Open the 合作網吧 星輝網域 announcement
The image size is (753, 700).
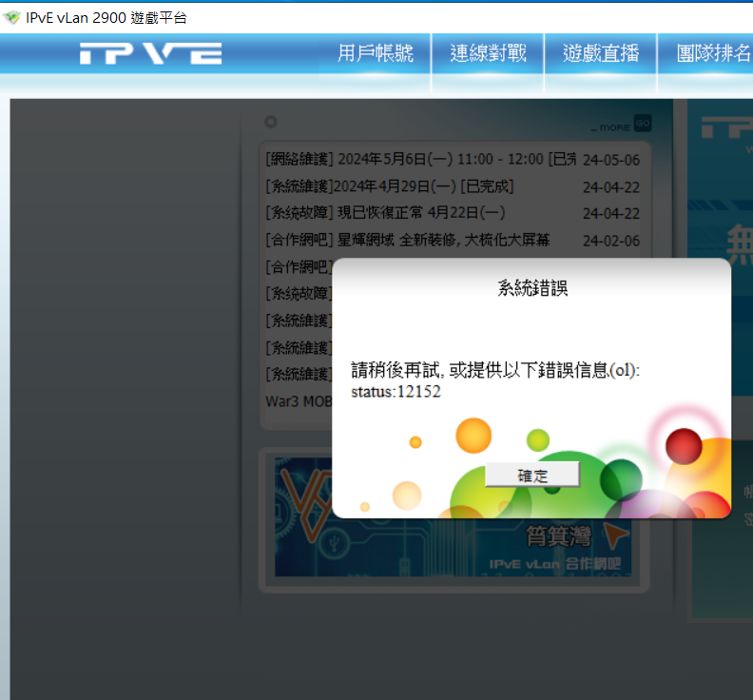coord(407,240)
